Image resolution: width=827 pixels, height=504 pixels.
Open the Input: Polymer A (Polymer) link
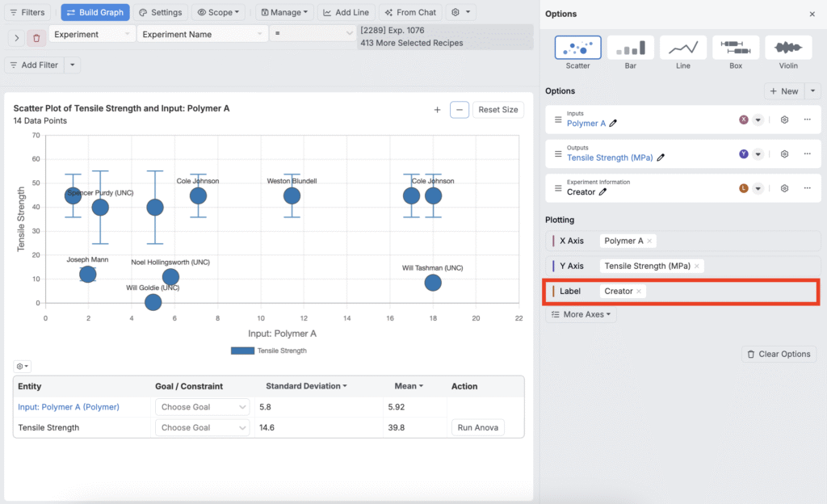point(69,407)
